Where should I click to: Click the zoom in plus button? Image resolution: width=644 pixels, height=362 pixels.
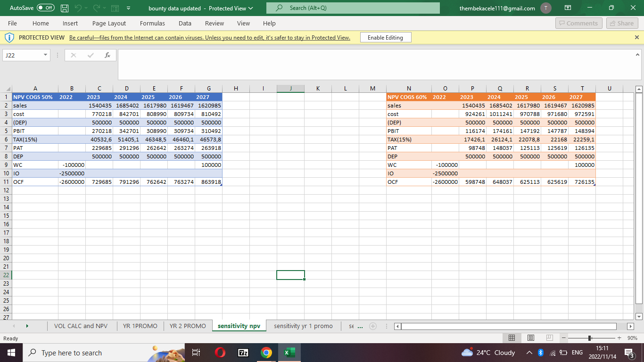pyautogui.click(x=619, y=338)
